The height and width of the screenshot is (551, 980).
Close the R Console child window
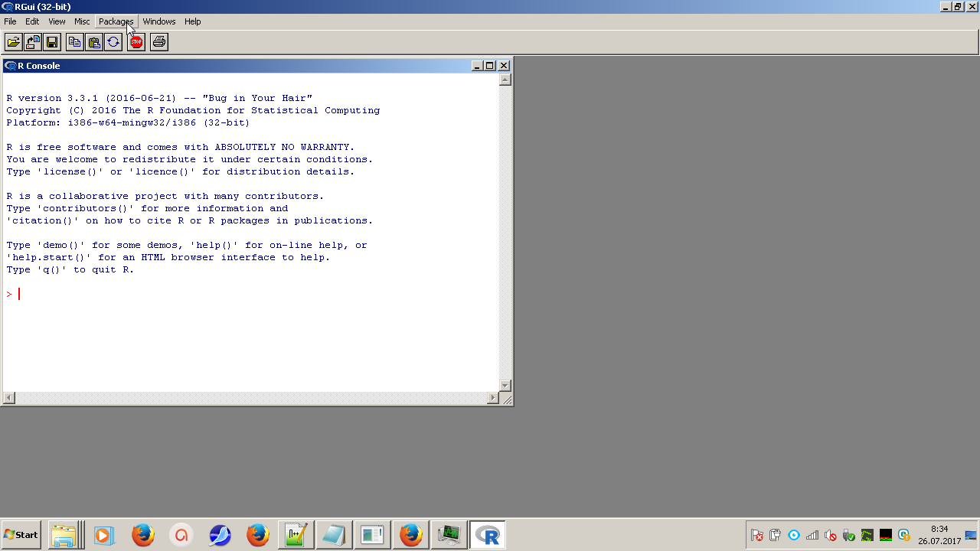(x=504, y=66)
